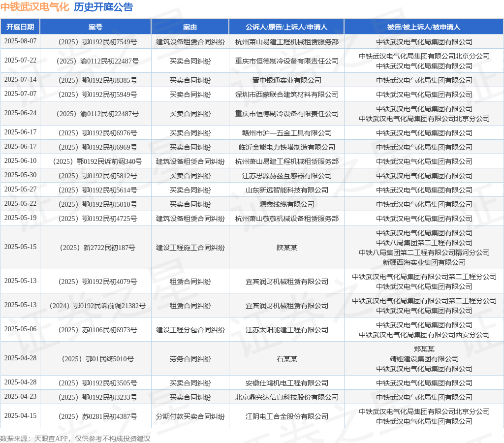Select the date cell "2025-05-22"
504x443 pixels.
click(20, 203)
